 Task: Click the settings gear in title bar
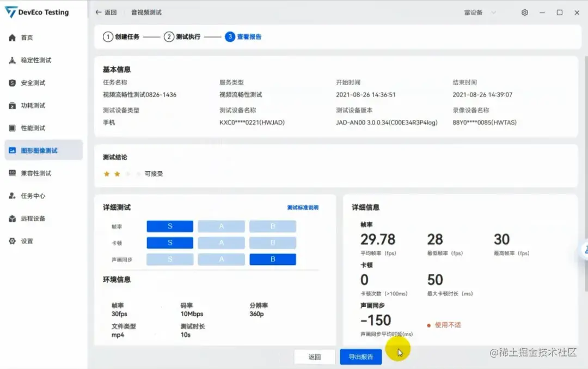click(x=525, y=13)
